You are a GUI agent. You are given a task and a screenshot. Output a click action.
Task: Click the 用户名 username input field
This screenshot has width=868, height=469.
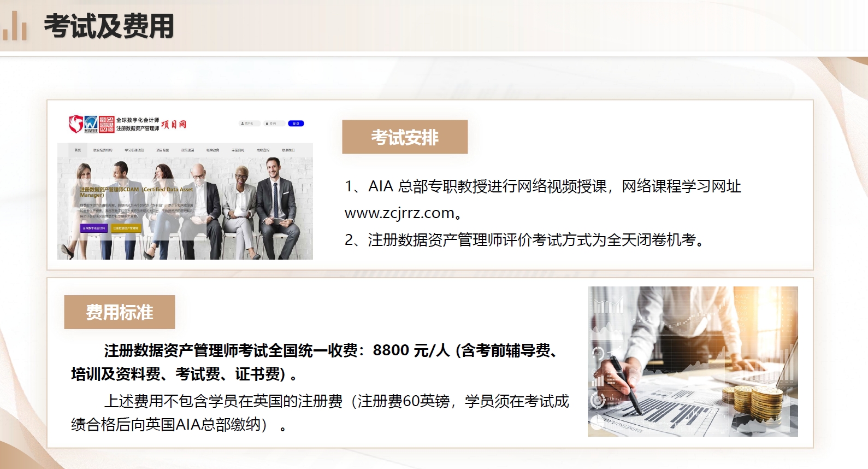(250, 124)
